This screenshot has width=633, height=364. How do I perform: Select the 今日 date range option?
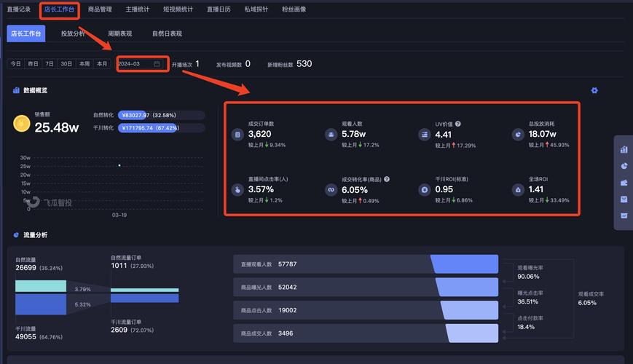point(15,64)
